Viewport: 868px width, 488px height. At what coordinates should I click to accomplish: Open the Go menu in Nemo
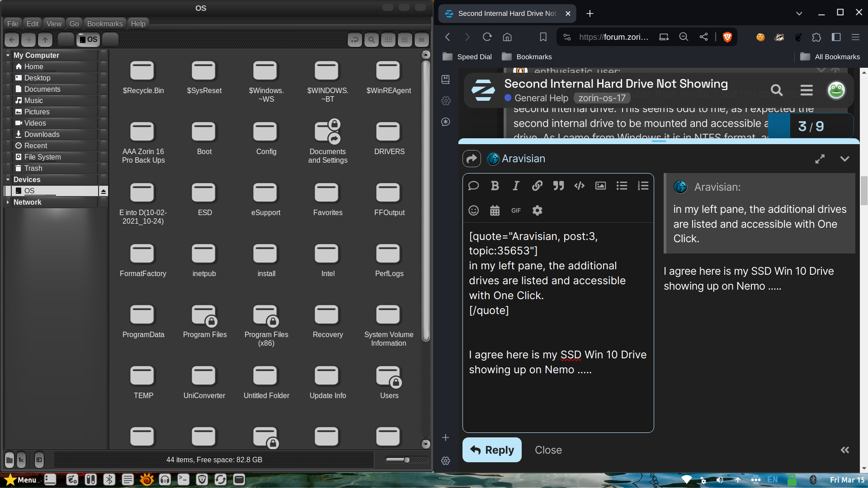[74, 23]
